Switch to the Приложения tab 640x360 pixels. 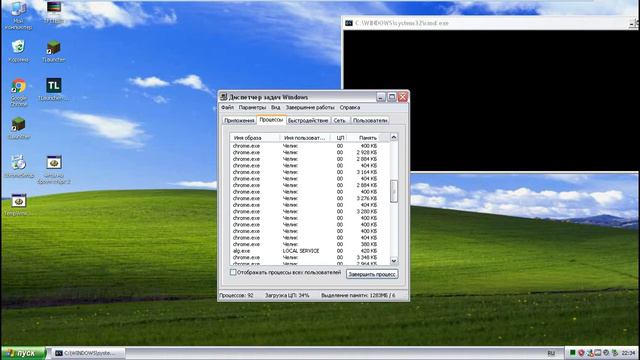coord(239,120)
